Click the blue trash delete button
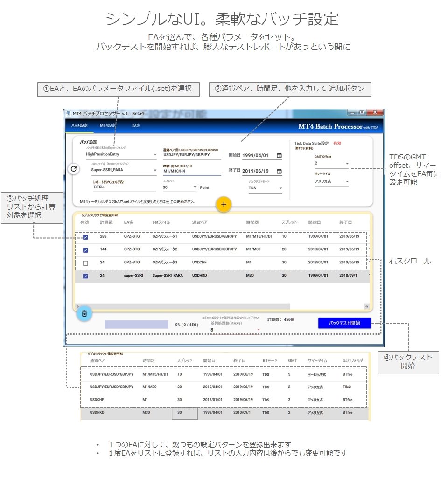Screen dimensions: 448x477 point(84,314)
